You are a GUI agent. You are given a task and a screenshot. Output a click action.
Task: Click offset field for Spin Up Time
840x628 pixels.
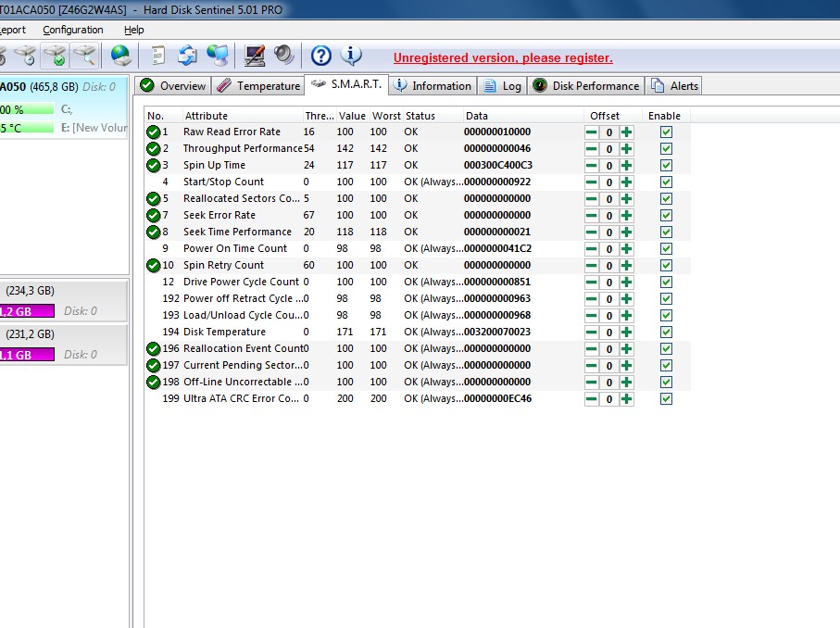609,166
